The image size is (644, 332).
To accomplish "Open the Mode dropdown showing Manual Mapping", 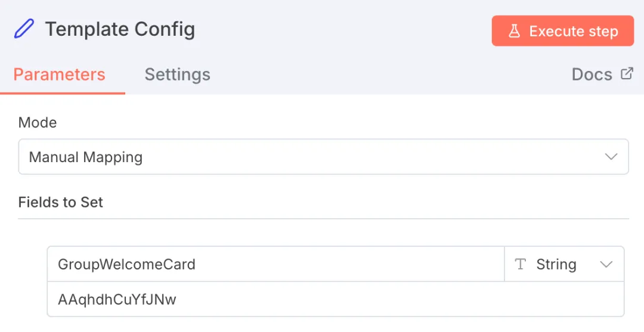I will pyautogui.click(x=323, y=157).
